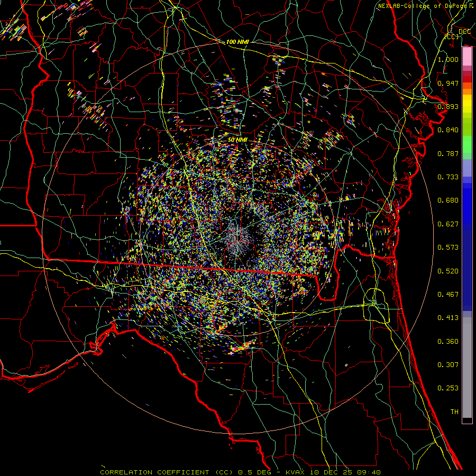476x476 pixels.
Task: Pick the gray segment of the color bar
Action: click(467, 368)
